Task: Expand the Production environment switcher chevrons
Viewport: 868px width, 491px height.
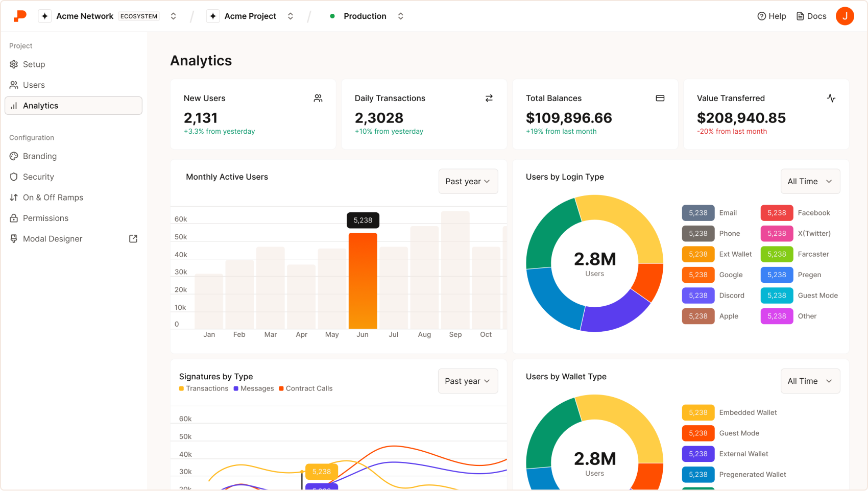Action: [x=401, y=16]
